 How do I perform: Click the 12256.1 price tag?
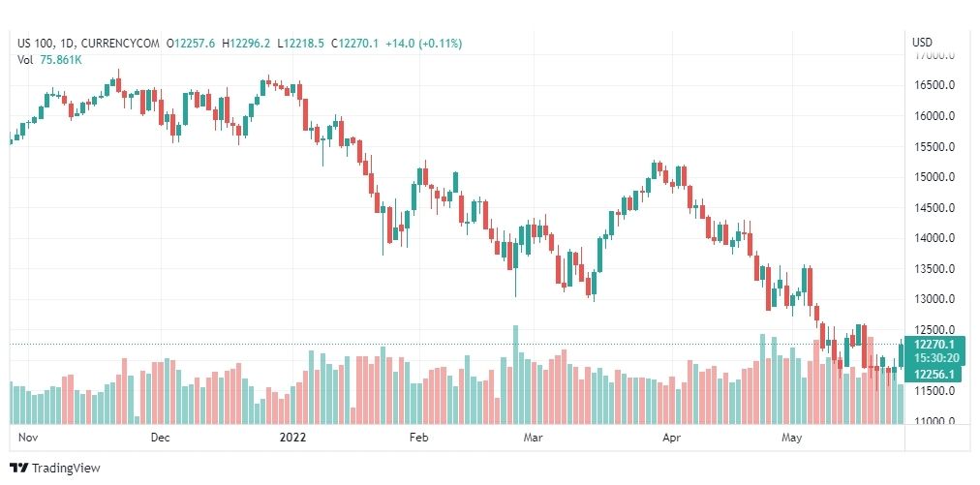coord(934,375)
